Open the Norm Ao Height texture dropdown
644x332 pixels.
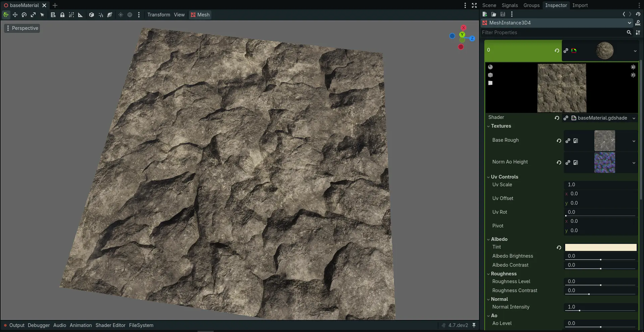[634, 163]
